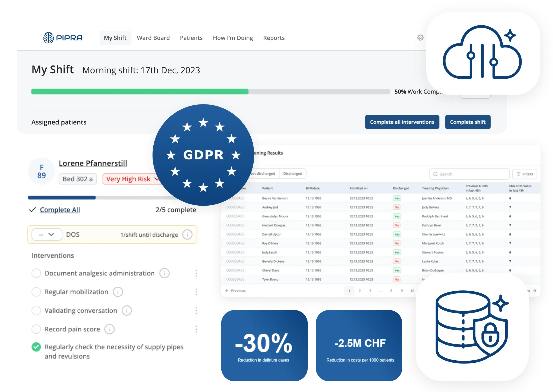Image resolution: width=553 pixels, height=392 pixels.
Task: Open the Filters button in results table
Action: pos(525,174)
